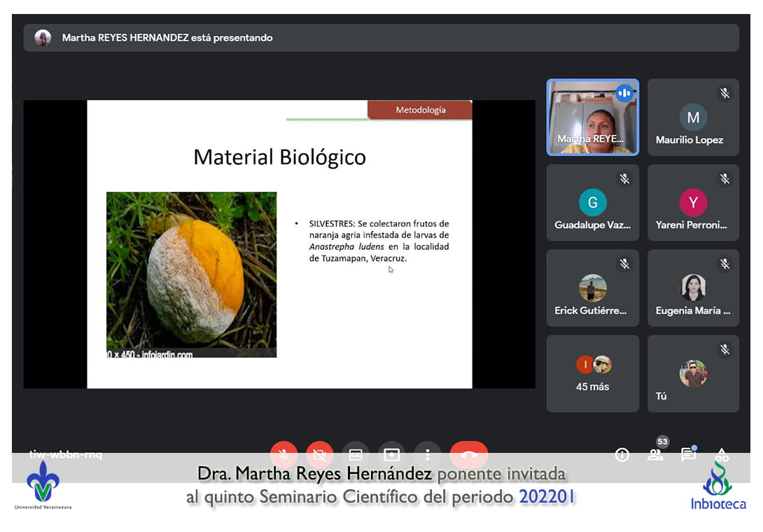
Task: Show the participants list (53 people)
Action: point(655,454)
